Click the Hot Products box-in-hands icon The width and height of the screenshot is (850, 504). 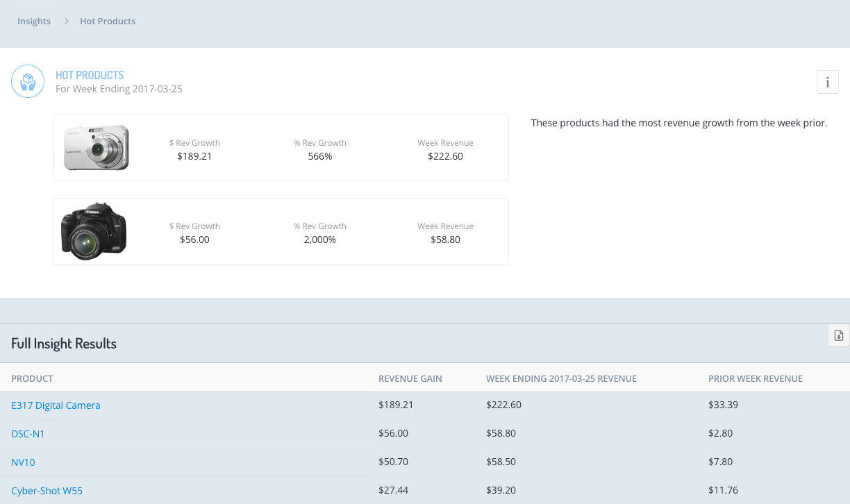pyautogui.click(x=28, y=82)
